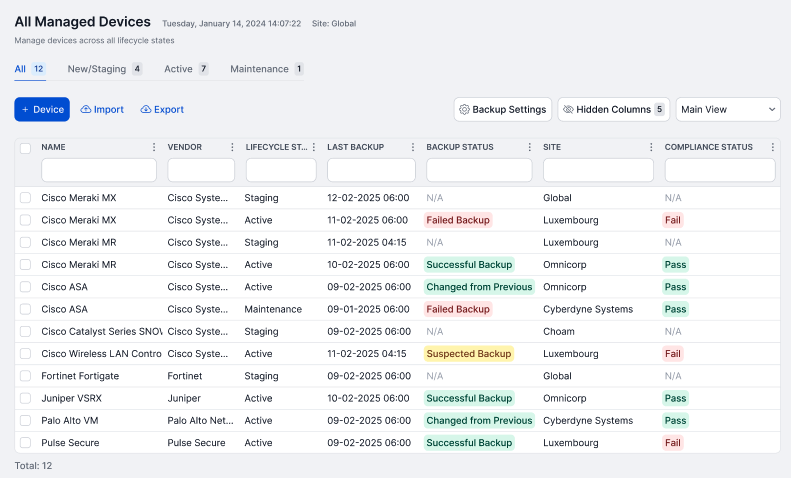
Task: Click the Name column filter field
Action: [x=99, y=170]
